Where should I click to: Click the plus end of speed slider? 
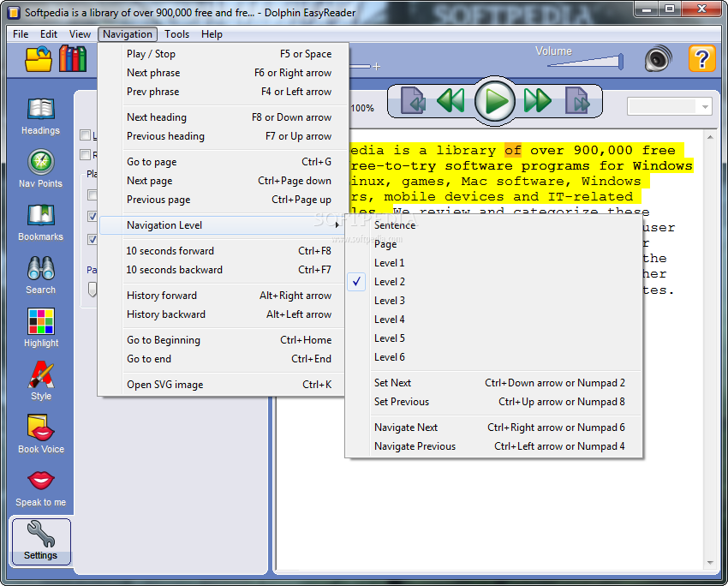[377, 67]
